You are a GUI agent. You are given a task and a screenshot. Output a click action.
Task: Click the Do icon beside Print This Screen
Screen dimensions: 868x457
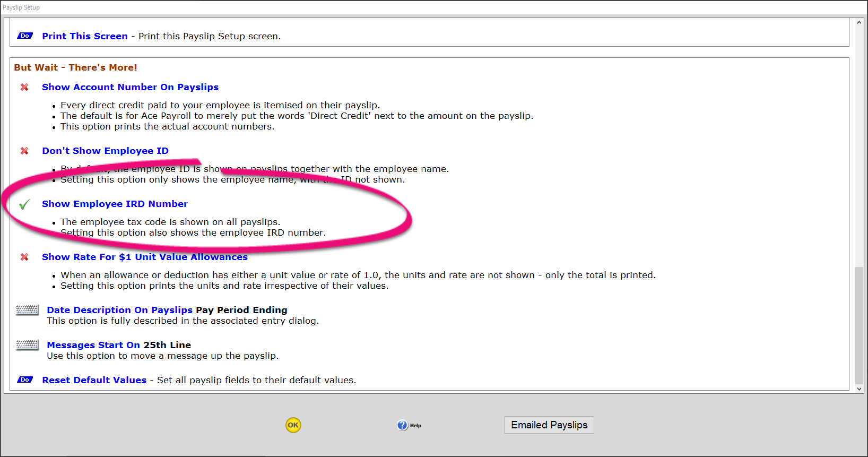[25, 36]
